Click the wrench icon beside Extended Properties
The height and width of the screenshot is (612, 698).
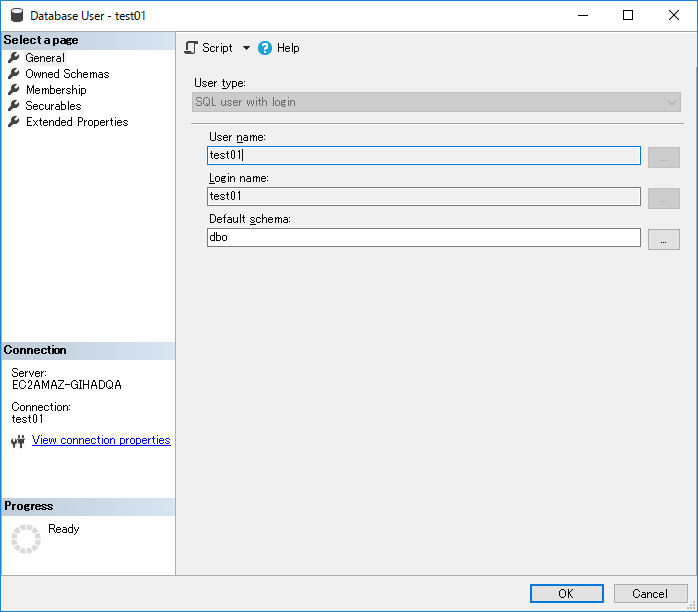[14, 122]
